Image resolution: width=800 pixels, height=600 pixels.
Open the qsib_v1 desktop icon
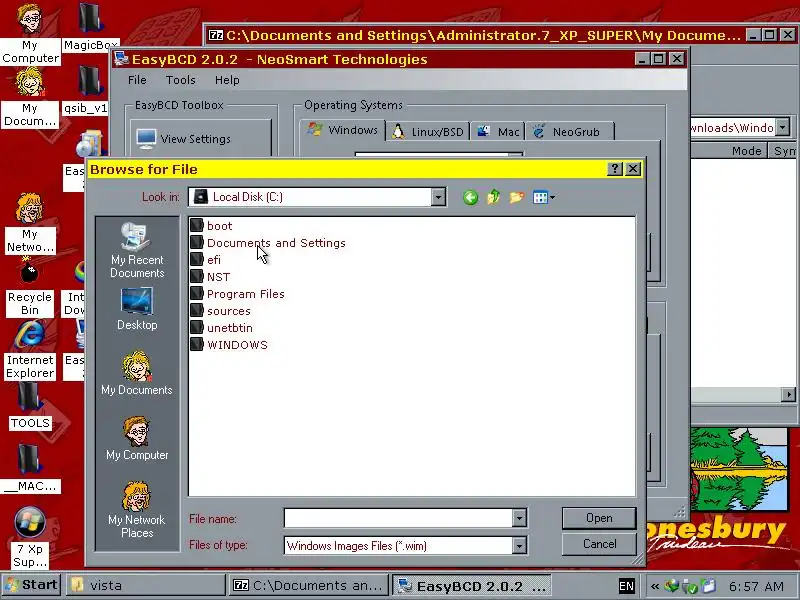point(86,90)
